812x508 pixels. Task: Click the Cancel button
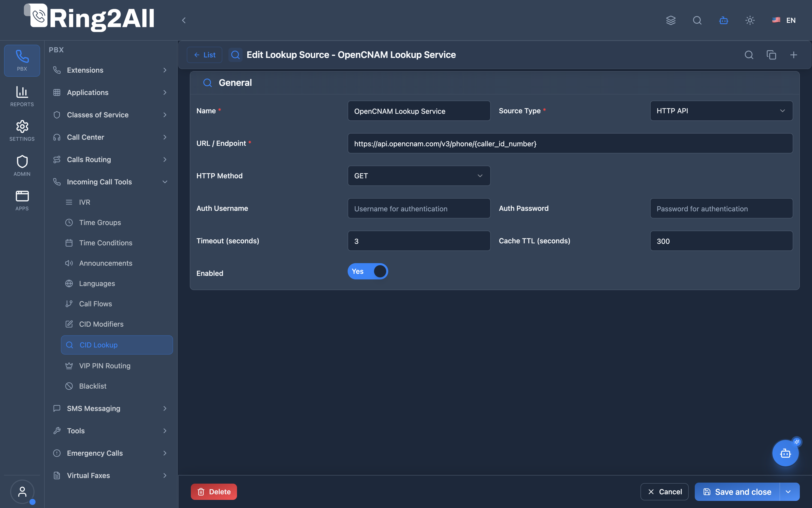point(664,492)
